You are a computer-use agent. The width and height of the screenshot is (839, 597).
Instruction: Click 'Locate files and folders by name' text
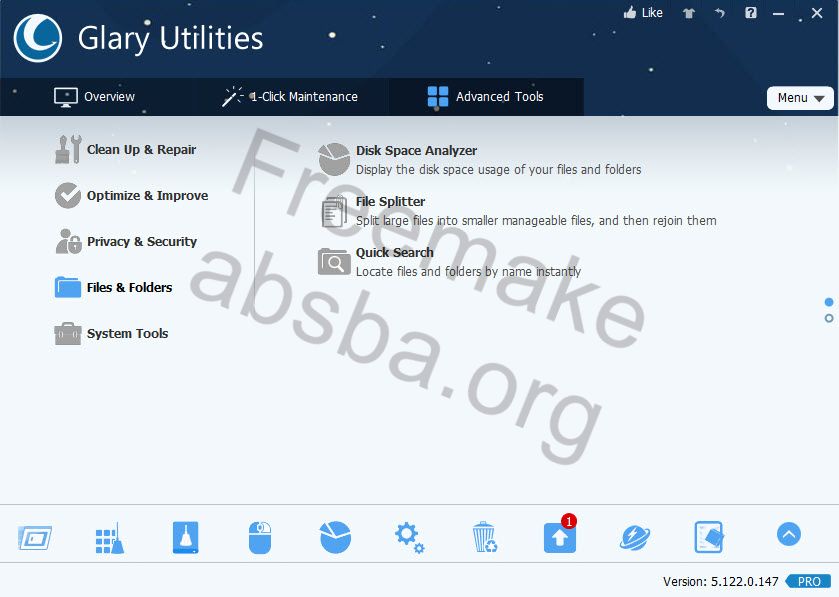coord(468,272)
